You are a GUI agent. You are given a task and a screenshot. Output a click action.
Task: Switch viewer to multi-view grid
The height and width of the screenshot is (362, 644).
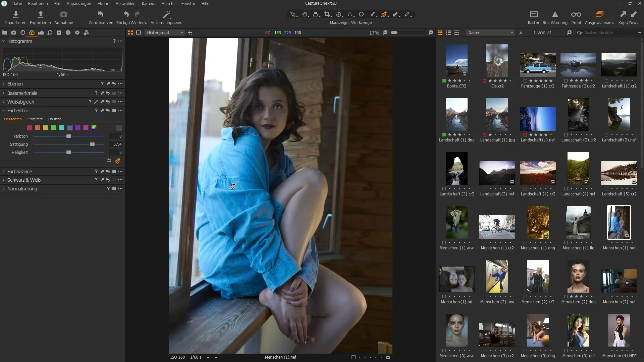pos(130,33)
